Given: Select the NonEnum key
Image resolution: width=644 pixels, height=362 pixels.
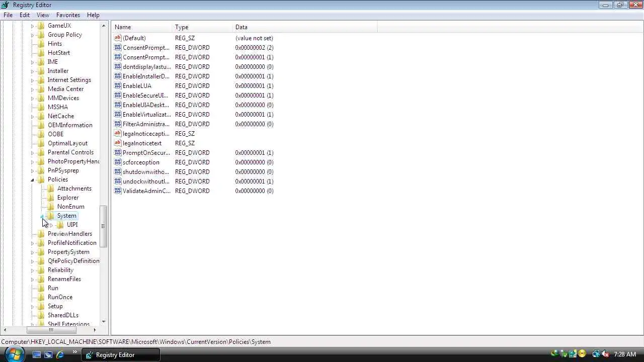Looking at the screenshot, I should click(70, 207).
